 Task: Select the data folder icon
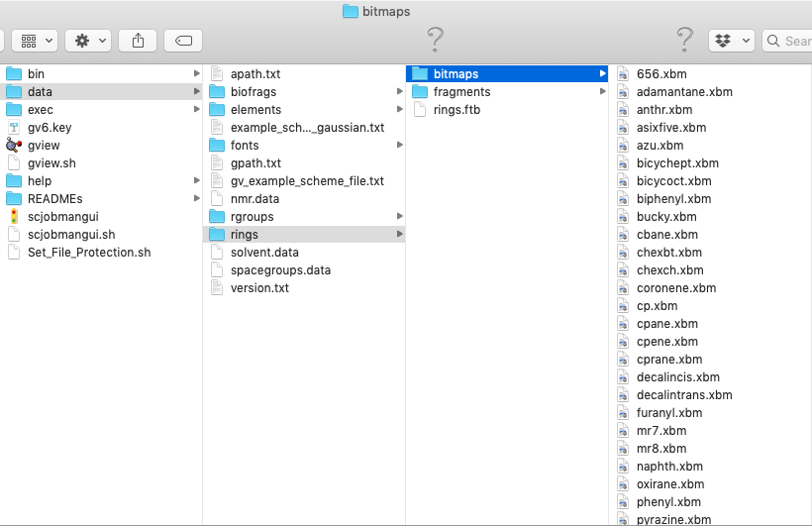(x=14, y=92)
